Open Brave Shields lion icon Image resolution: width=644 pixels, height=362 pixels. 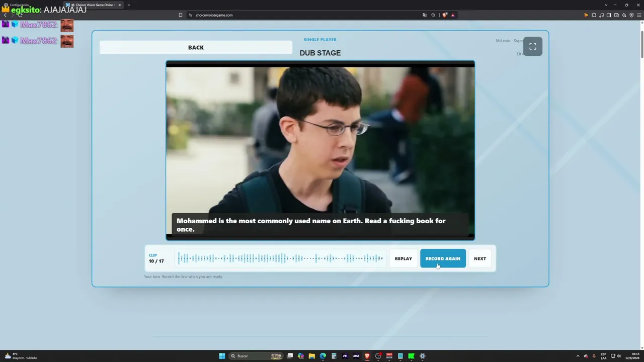point(444,15)
